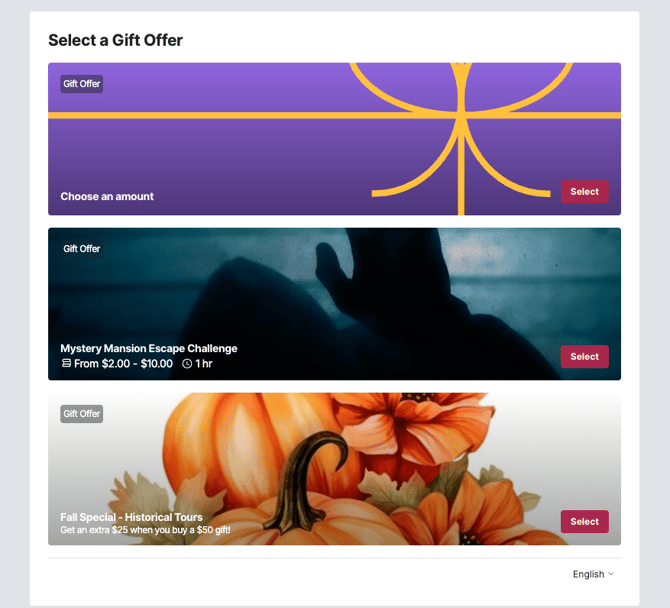Select the Mystery Mansion Escape Challenge offer
670x608 pixels.
(x=584, y=356)
